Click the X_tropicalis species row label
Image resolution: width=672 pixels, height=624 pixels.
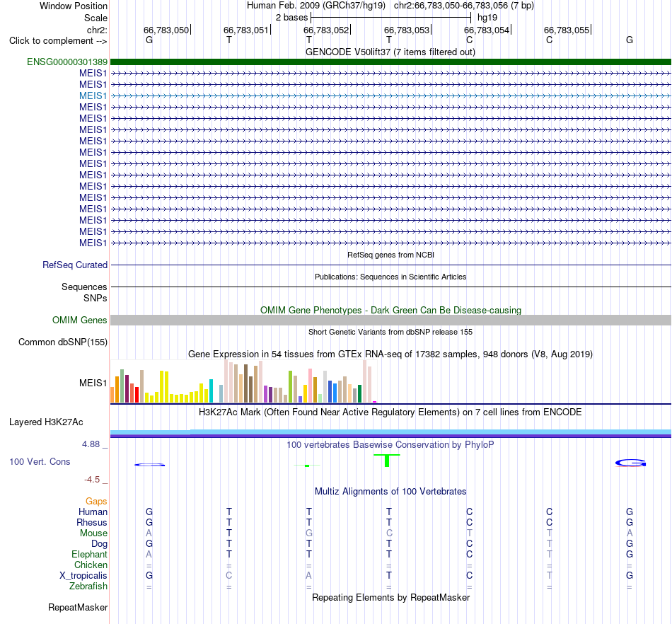pos(83,576)
